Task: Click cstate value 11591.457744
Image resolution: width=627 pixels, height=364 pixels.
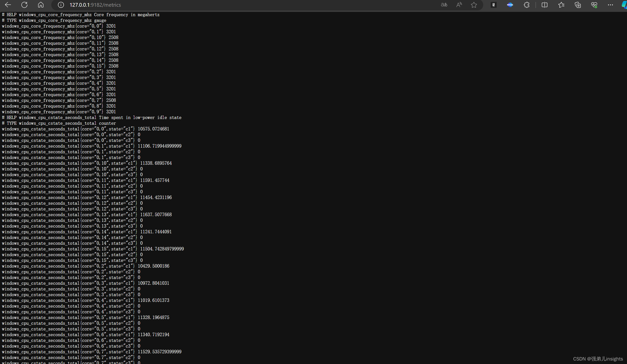Action: point(155,180)
